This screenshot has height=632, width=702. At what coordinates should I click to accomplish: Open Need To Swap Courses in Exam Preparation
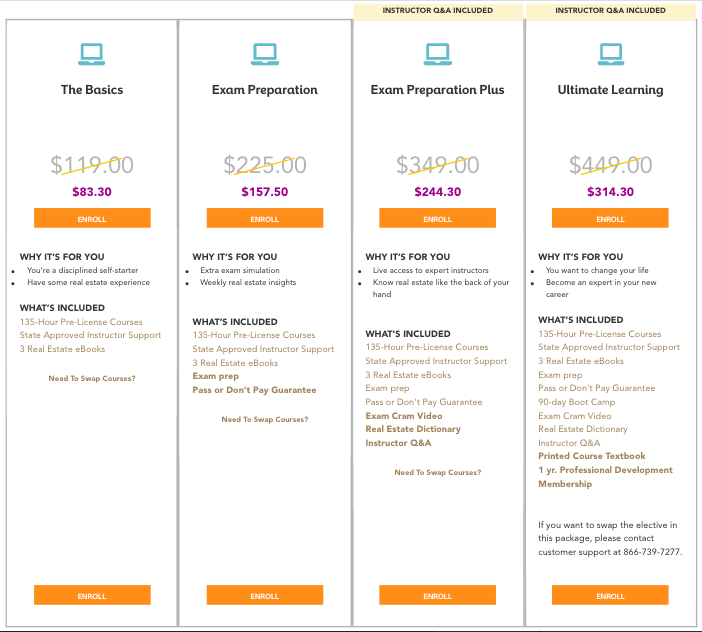pyautogui.click(x=265, y=420)
